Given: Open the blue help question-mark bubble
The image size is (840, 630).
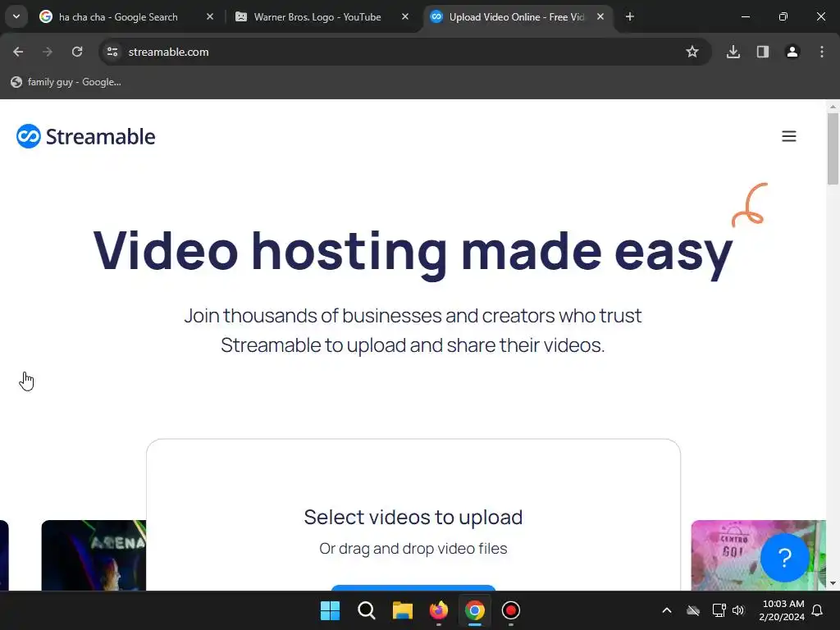Looking at the screenshot, I should (x=784, y=558).
